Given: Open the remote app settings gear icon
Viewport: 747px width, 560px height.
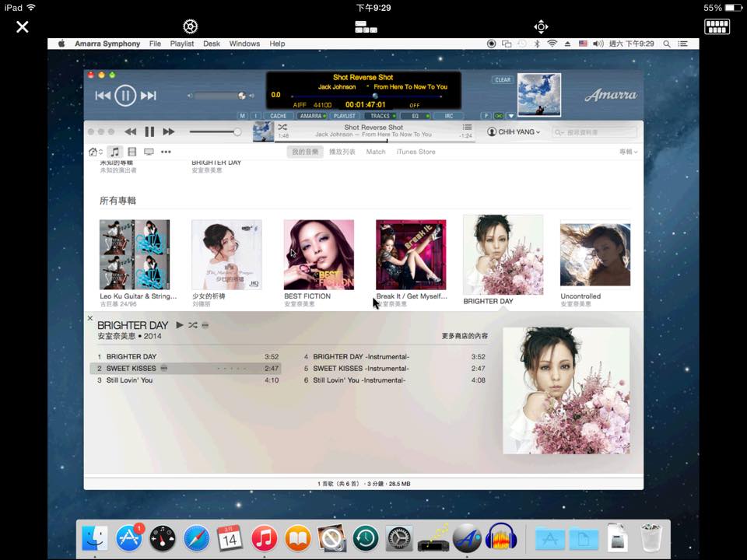Looking at the screenshot, I should (x=190, y=26).
